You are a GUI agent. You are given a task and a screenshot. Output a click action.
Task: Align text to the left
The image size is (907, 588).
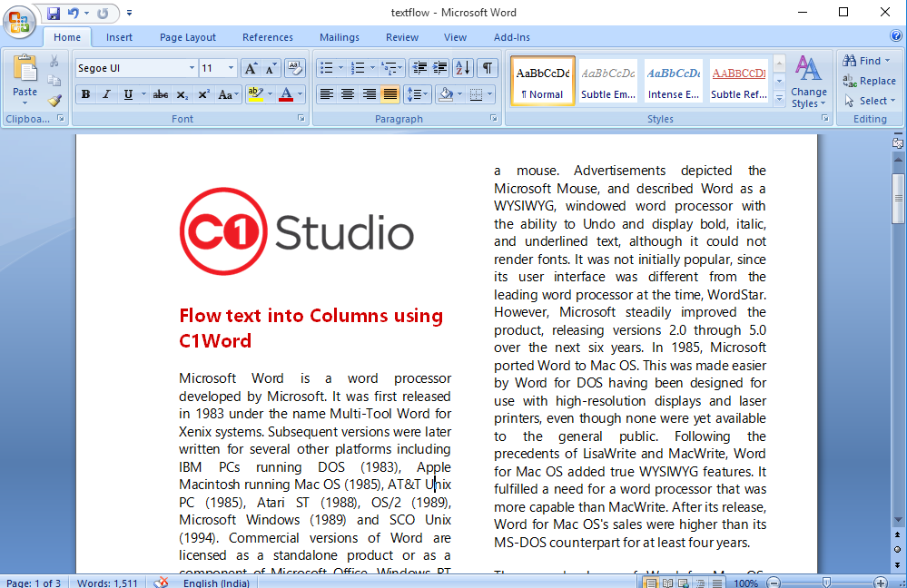tap(326, 94)
